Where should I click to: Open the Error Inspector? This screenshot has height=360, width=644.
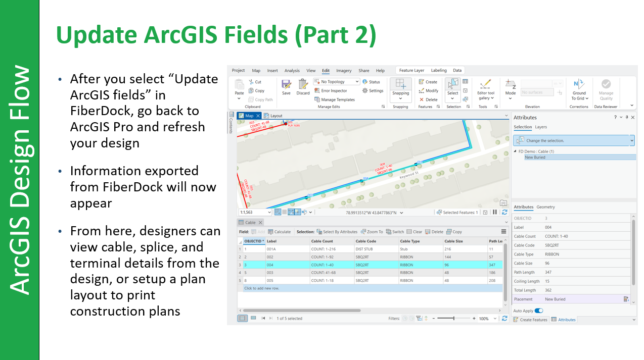click(331, 90)
